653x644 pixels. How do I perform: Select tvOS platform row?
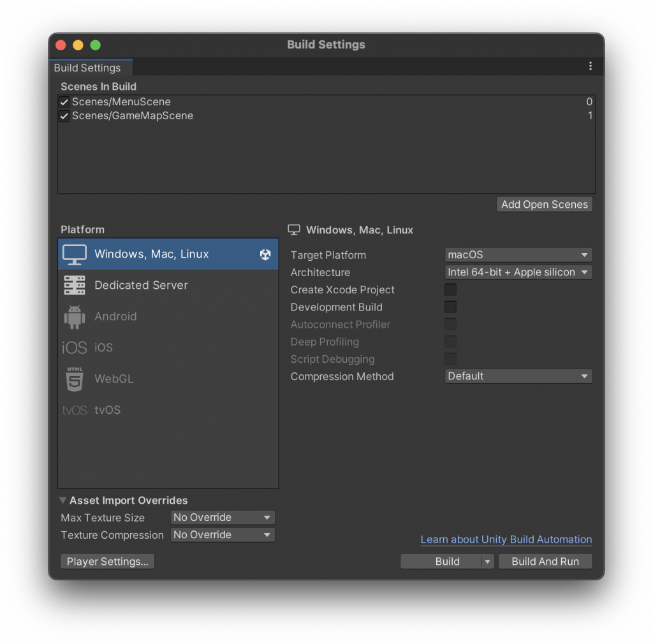point(168,411)
